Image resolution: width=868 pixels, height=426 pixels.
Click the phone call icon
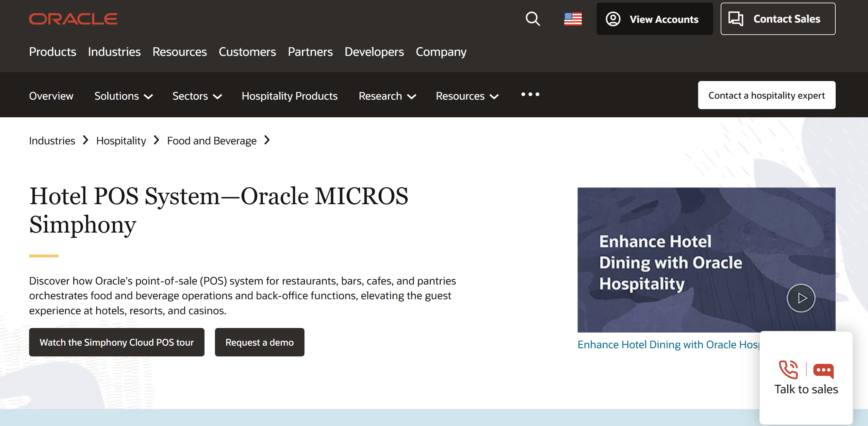coord(788,370)
